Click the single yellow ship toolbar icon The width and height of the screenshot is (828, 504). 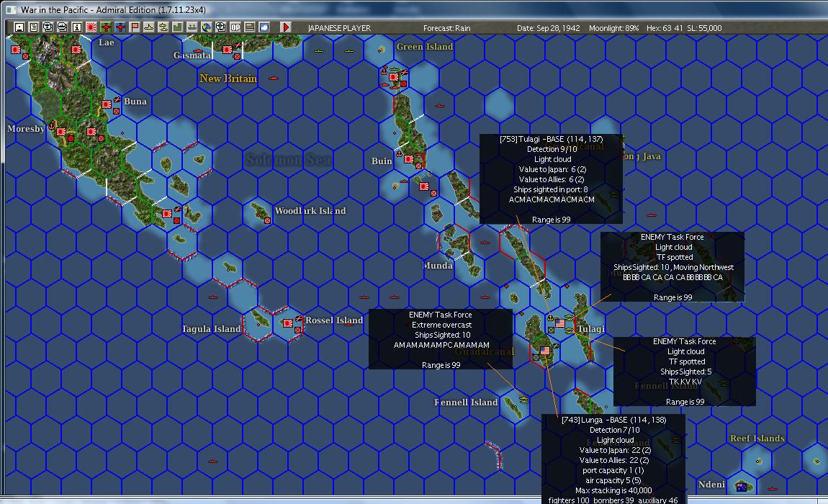149,27
